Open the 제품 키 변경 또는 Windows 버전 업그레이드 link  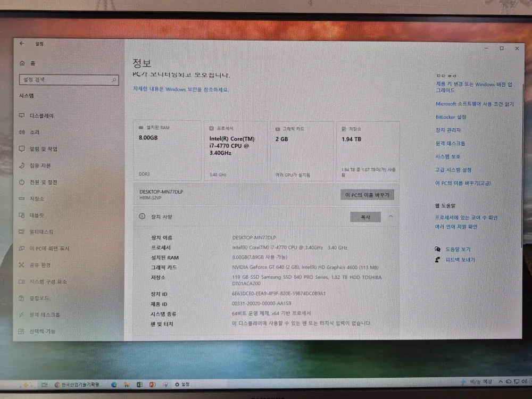(474, 87)
